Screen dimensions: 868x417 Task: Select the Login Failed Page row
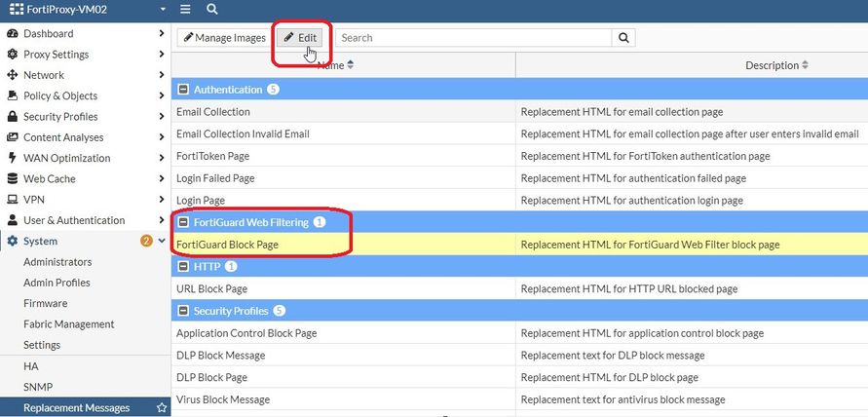click(x=519, y=178)
